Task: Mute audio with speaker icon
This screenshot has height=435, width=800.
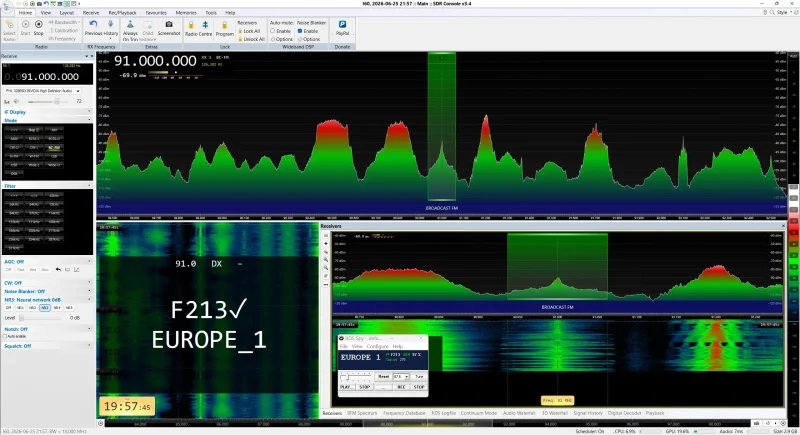Action: [x=16, y=101]
